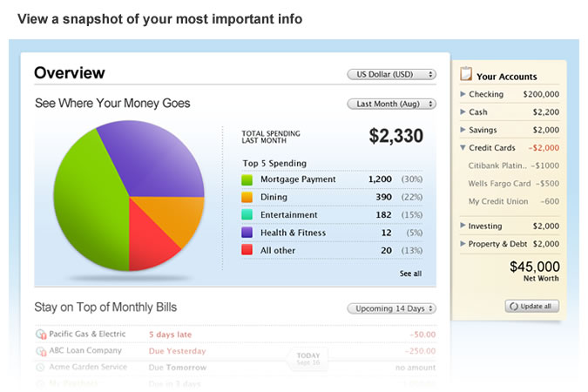Image resolution: width=588 pixels, height=392 pixels.
Task: Click the Overview heading
Action: point(70,73)
